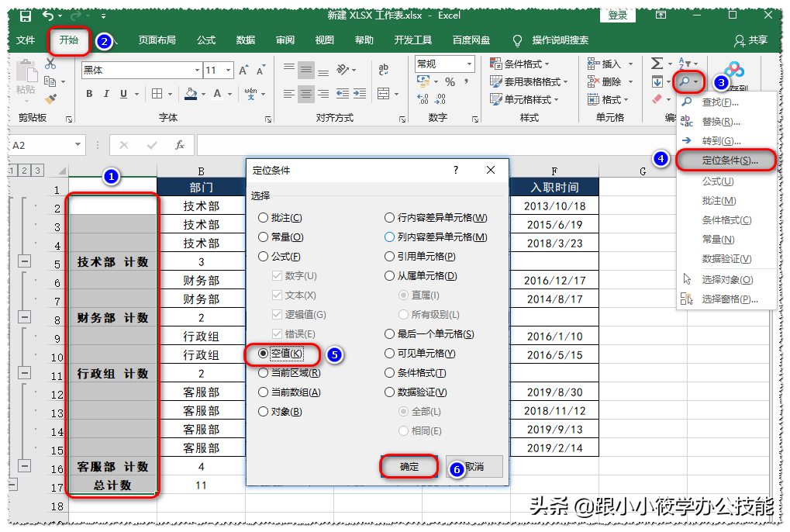
Task: Click the 登录 button
Action: click(618, 15)
